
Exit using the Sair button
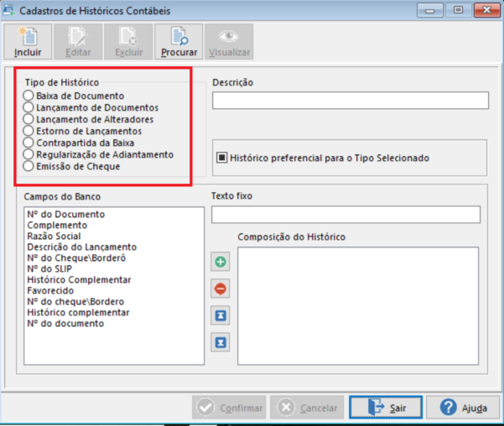[x=386, y=408]
